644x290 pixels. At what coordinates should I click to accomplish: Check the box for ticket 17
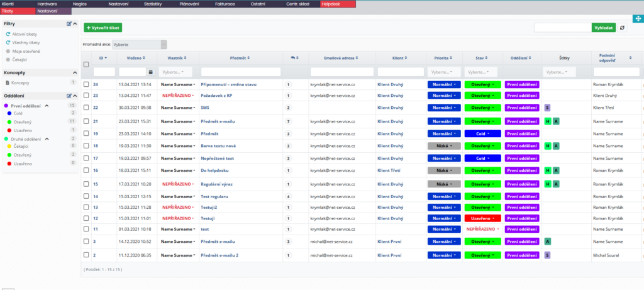pyautogui.click(x=86, y=158)
